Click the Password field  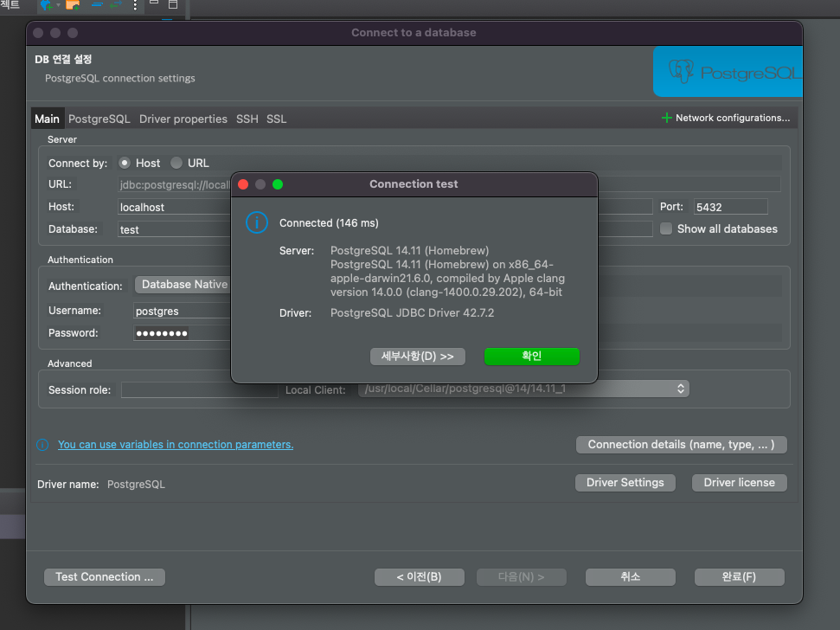click(x=183, y=333)
